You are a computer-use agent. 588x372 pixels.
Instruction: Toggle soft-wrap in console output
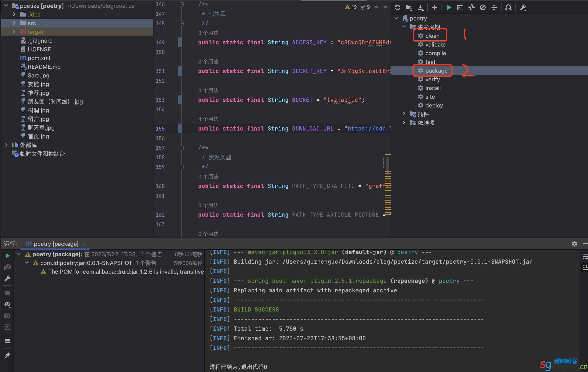point(585,256)
